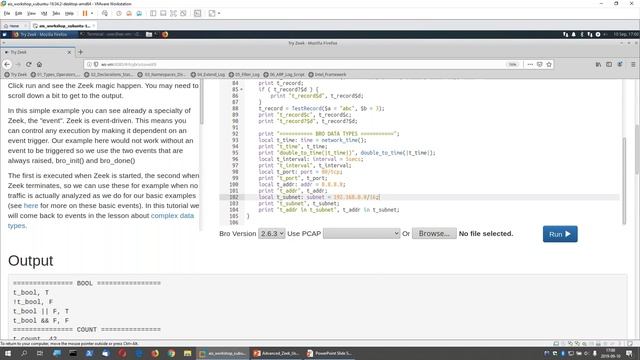Click the Run button

tap(560, 234)
